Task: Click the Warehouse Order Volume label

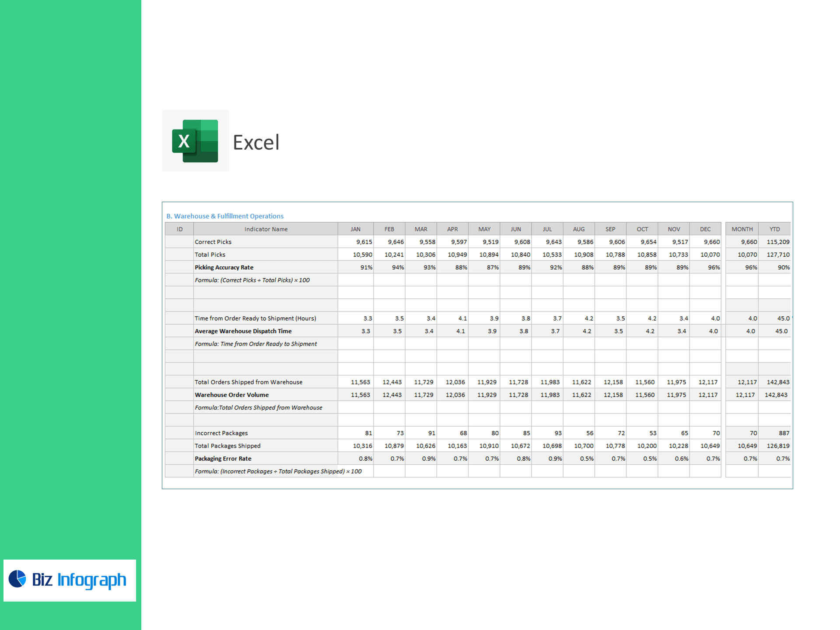Action: [x=232, y=395]
